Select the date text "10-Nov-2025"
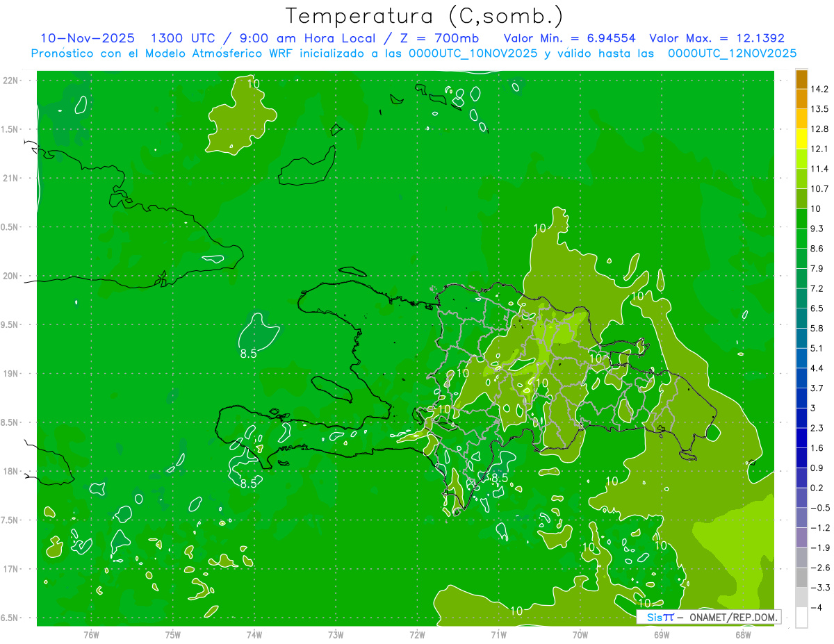This screenshot has width=834, height=644. click(88, 38)
